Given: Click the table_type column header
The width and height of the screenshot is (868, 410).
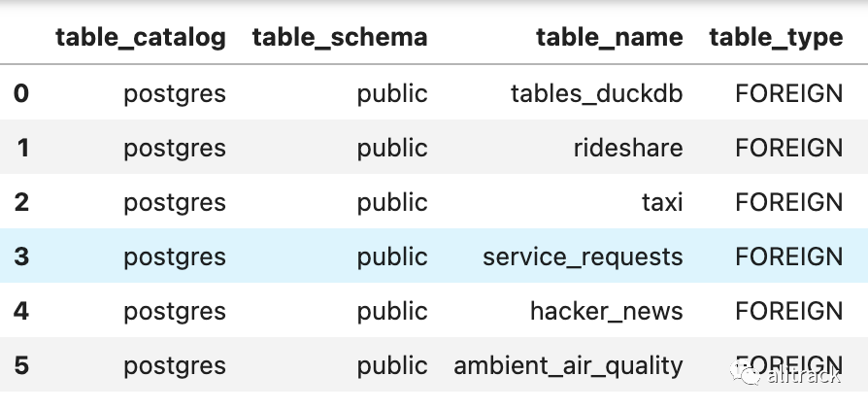Looking at the screenshot, I should 776,38.
